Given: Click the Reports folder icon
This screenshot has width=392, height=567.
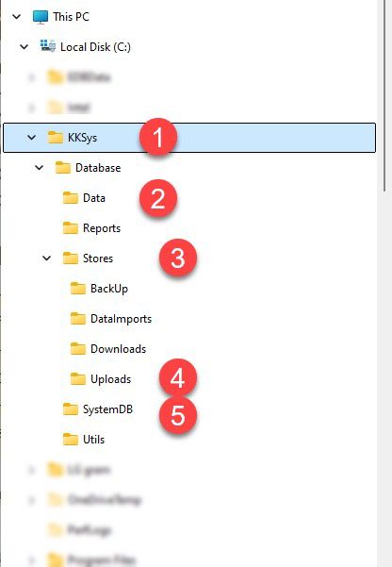Looking at the screenshot, I should (x=71, y=227).
